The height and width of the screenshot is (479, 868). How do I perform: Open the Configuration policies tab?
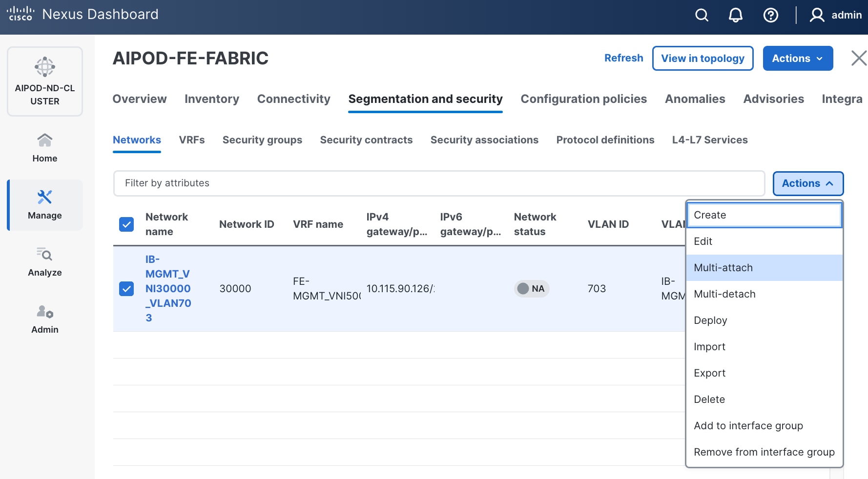[583, 99]
